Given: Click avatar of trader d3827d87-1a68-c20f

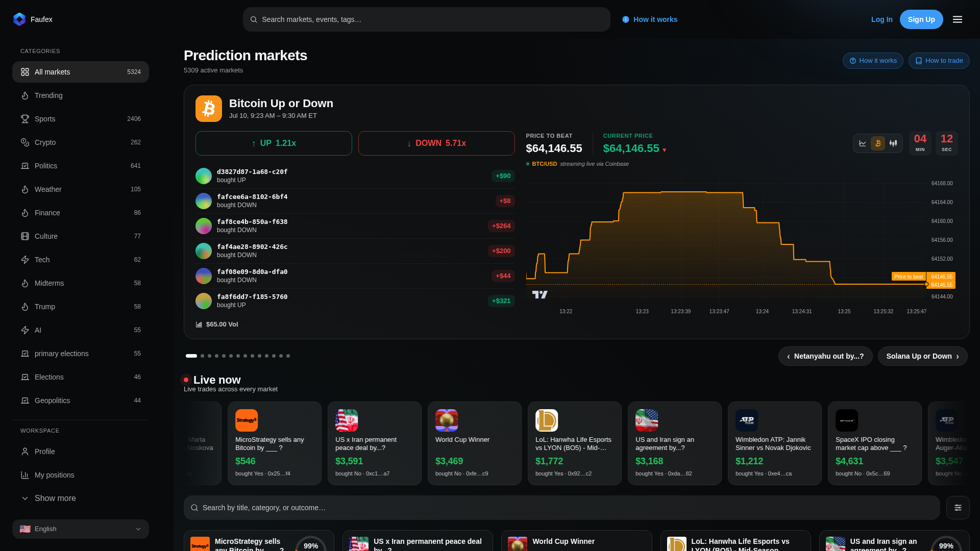Looking at the screenshot, I should (x=204, y=176).
